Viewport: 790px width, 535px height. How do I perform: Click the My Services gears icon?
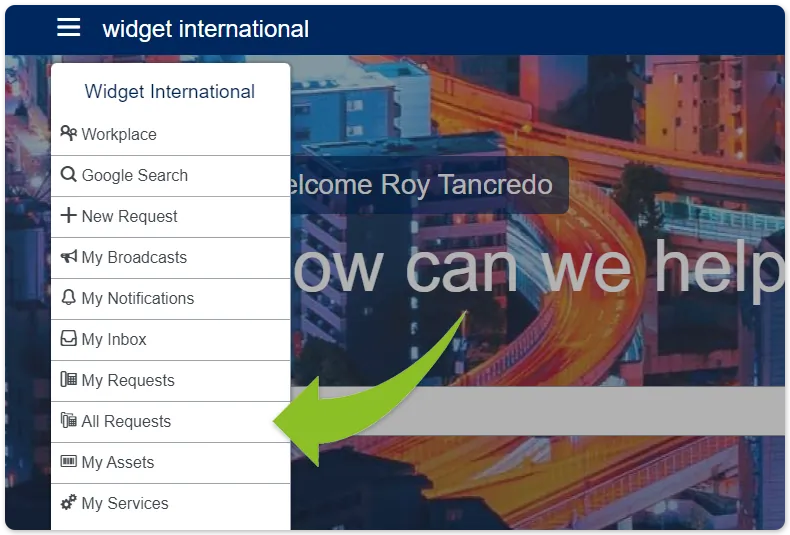[x=69, y=502]
